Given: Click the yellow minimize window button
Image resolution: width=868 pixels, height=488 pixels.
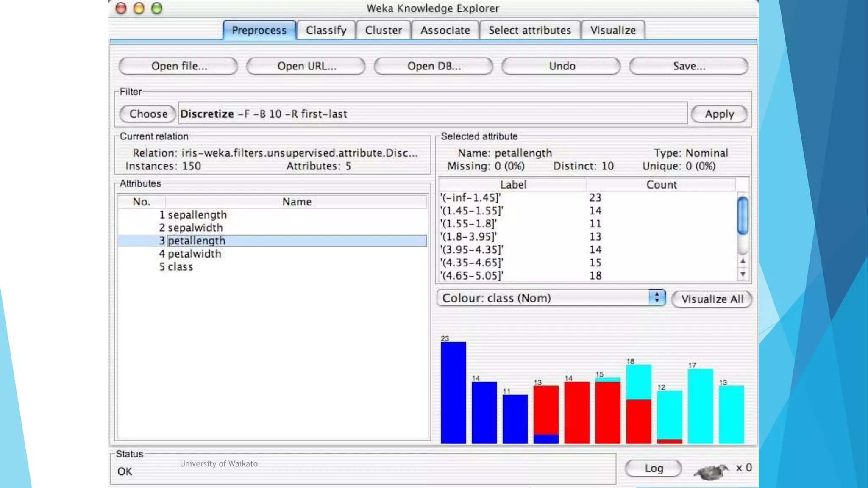Looking at the screenshot, I should tap(139, 8).
